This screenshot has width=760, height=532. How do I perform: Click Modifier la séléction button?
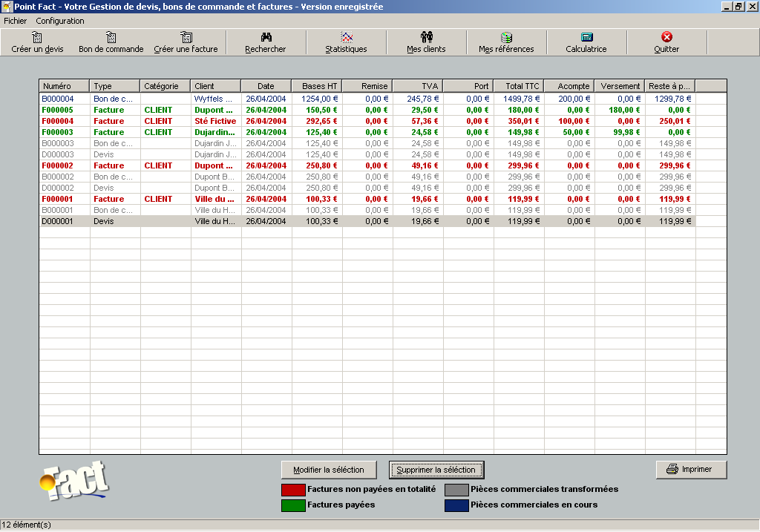pyautogui.click(x=329, y=470)
